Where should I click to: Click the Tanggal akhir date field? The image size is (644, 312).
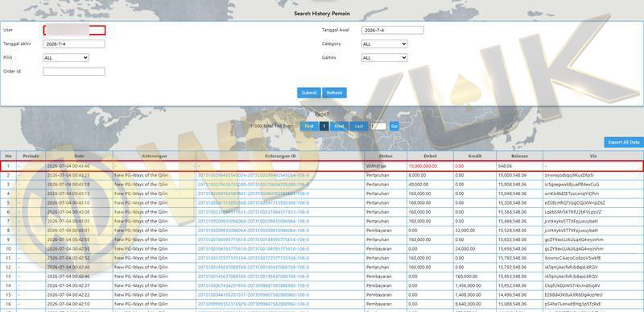point(74,44)
